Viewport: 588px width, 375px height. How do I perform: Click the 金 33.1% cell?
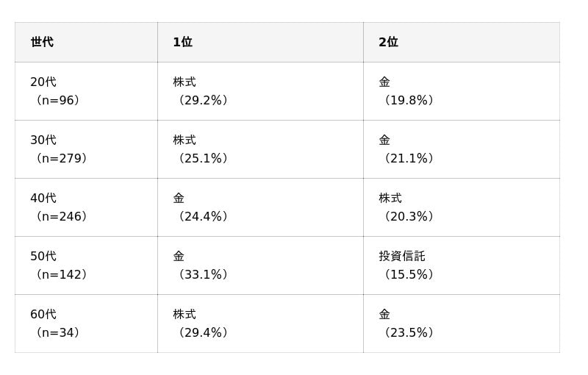[x=200, y=265]
